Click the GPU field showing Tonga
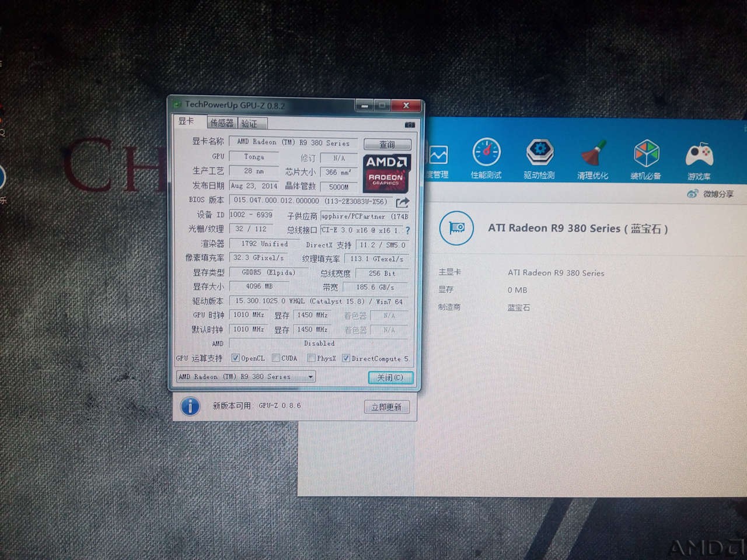 [x=254, y=156]
